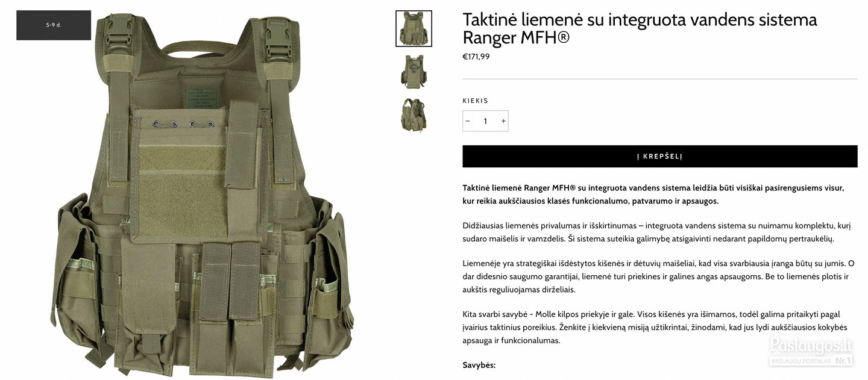Decrease quantity with the minus icon
The height and width of the screenshot is (380, 868).
(468, 121)
